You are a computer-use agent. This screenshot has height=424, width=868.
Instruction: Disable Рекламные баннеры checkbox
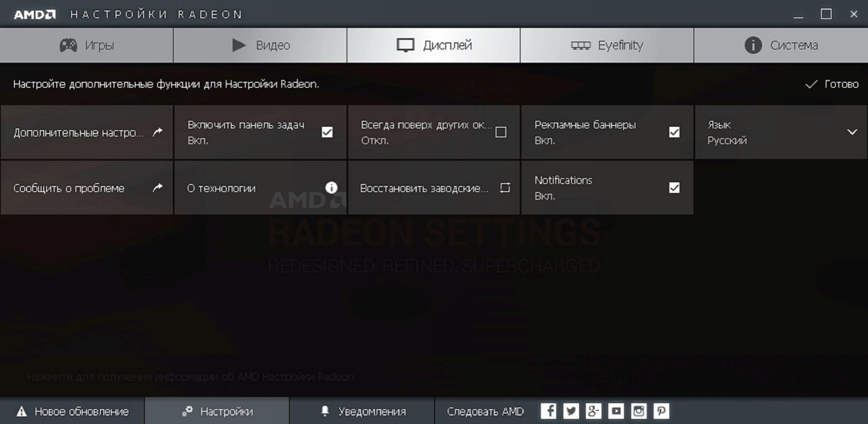pos(674,132)
